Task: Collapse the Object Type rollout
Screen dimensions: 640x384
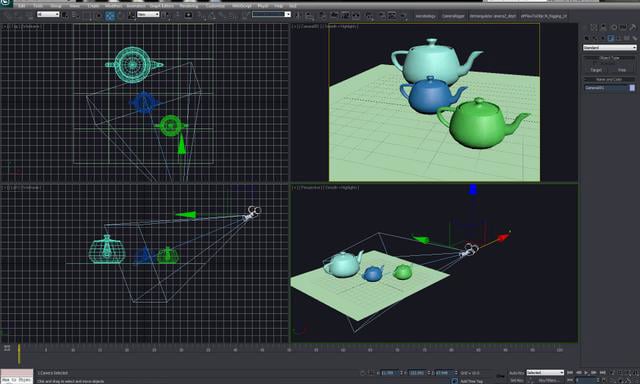Action: click(609, 58)
